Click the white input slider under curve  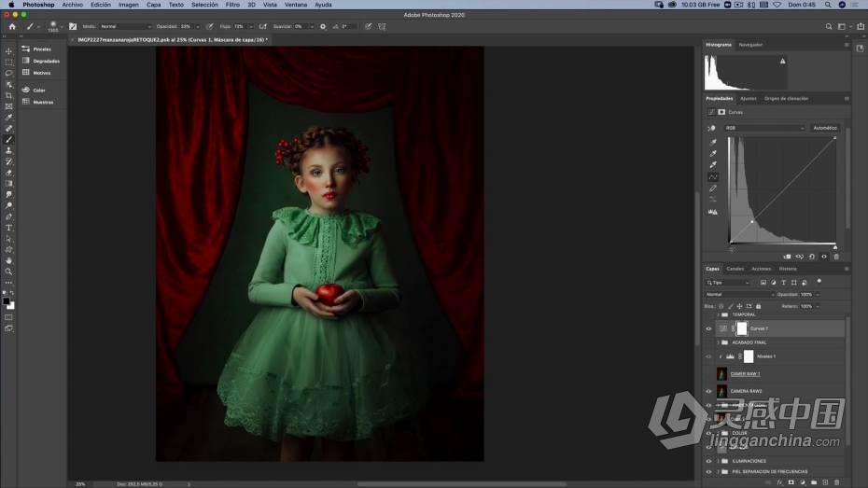coord(835,246)
